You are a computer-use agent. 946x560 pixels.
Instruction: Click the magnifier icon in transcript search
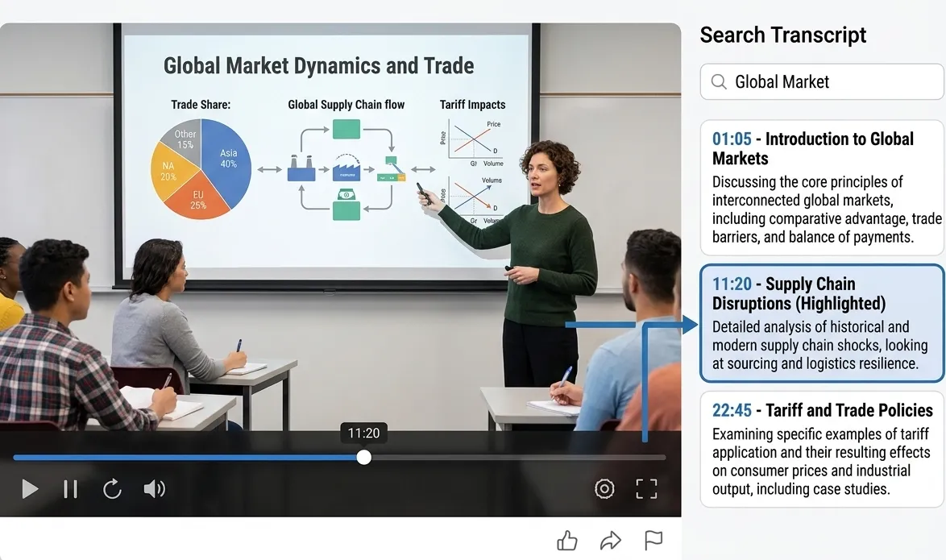[x=719, y=81]
